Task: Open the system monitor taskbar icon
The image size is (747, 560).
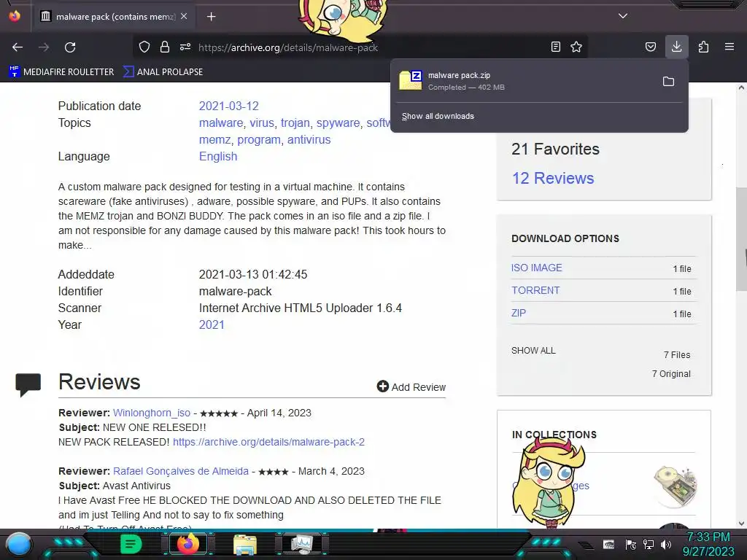Action: click(x=301, y=544)
